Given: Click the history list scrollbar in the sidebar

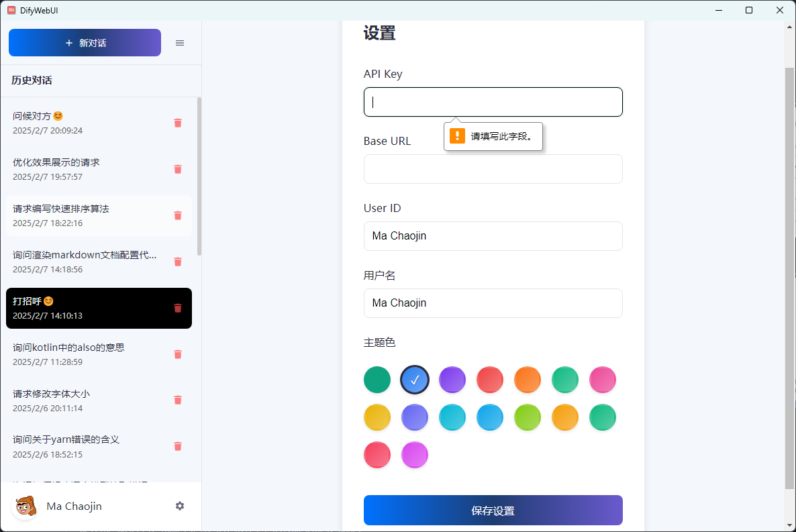Looking at the screenshot, I should pos(199,176).
